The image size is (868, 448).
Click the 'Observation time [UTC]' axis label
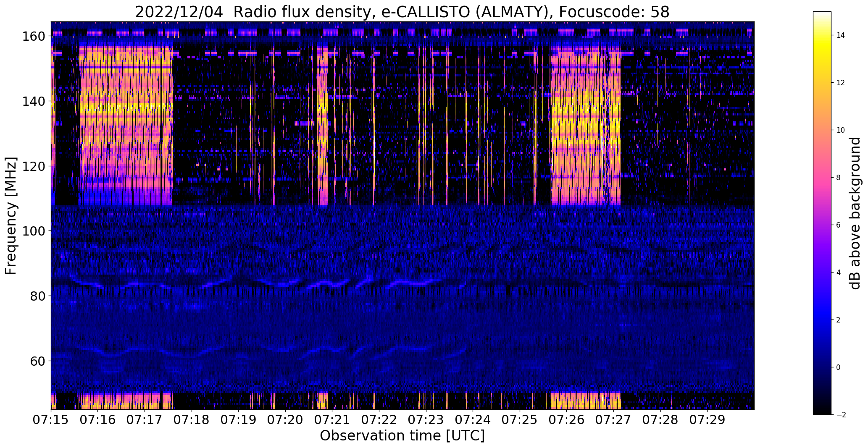(x=402, y=435)
